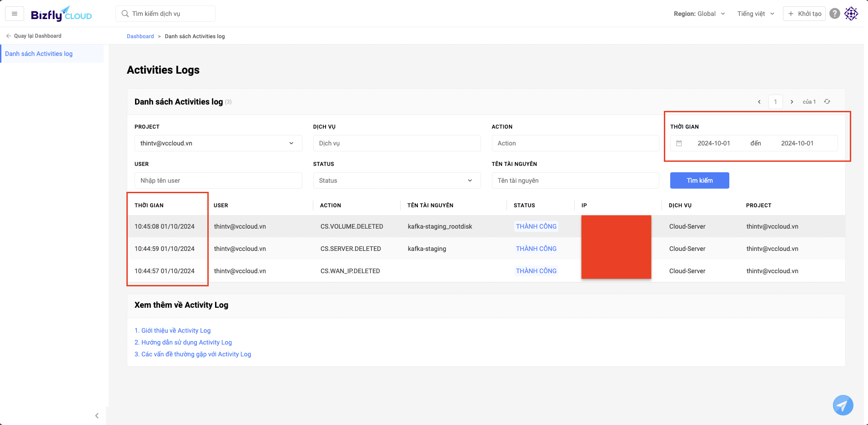Open the hamburger menu in header
The width and height of the screenshot is (868, 425).
click(x=15, y=14)
